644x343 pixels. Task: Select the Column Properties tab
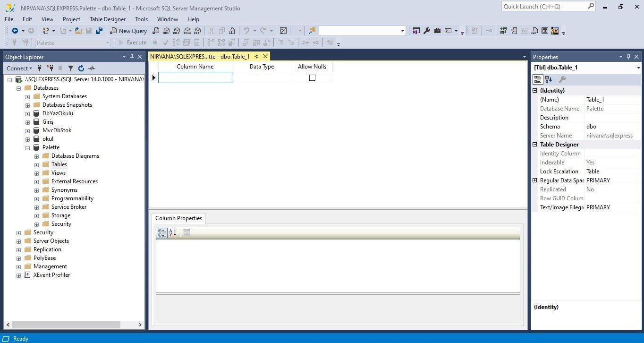[x=178, y=218]
